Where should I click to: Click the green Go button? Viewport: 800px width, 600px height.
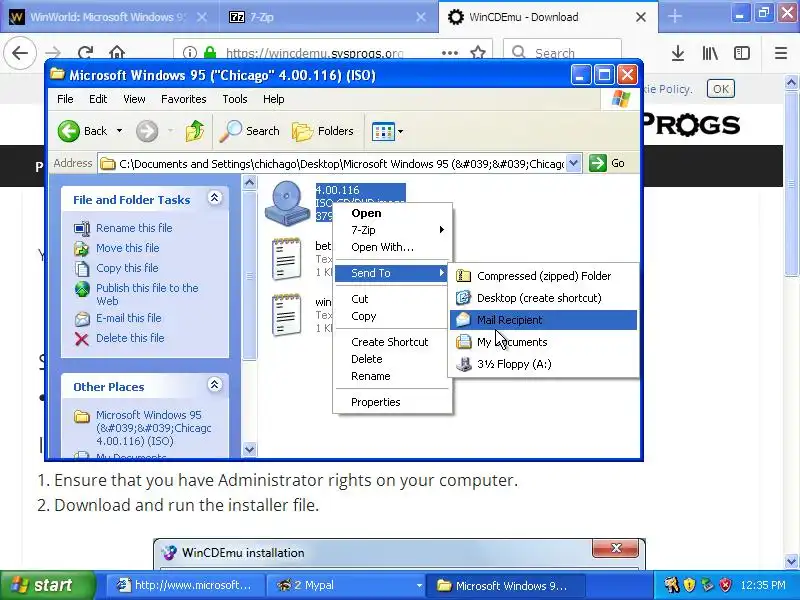coord(607,163)
